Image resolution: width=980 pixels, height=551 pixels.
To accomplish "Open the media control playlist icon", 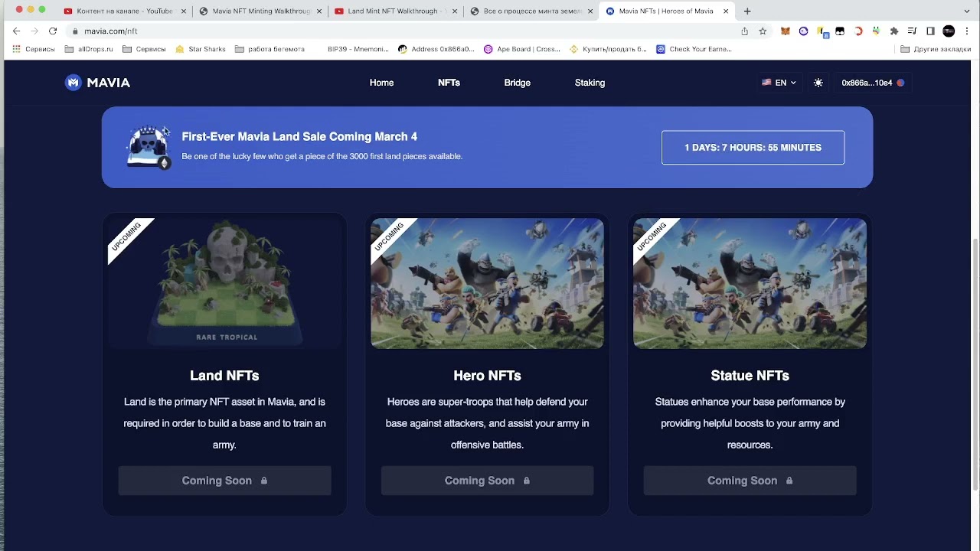I will 913,31.
